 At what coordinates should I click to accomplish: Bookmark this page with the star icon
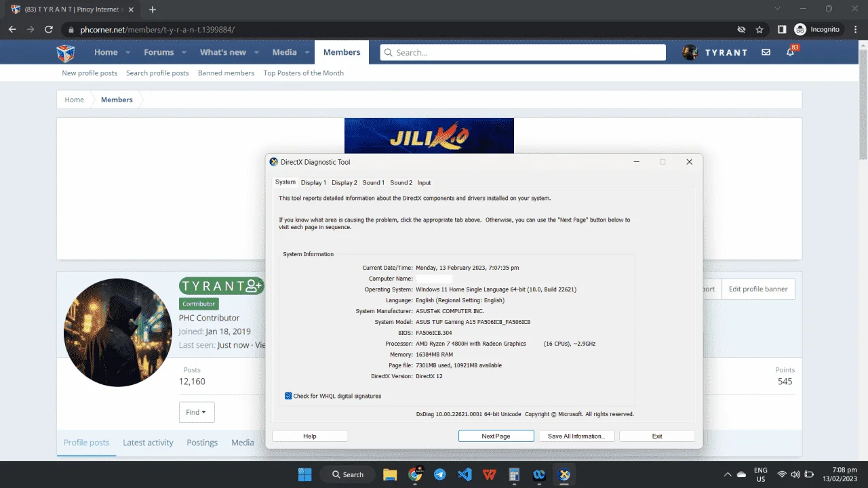coord(759,30)
